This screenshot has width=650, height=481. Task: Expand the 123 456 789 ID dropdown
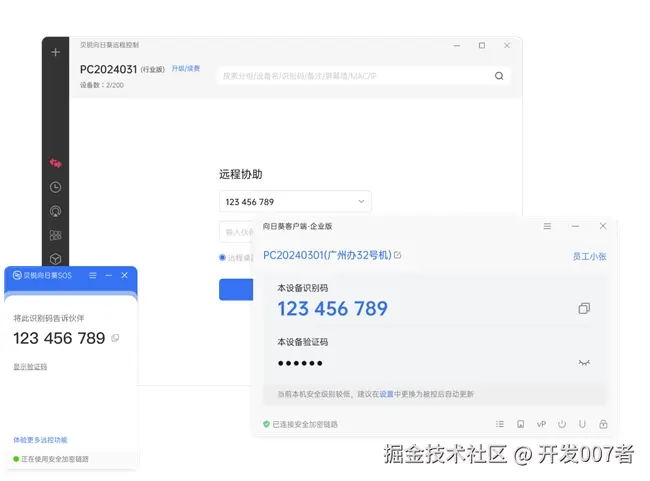pyautogui.click(x=361, y=202)
